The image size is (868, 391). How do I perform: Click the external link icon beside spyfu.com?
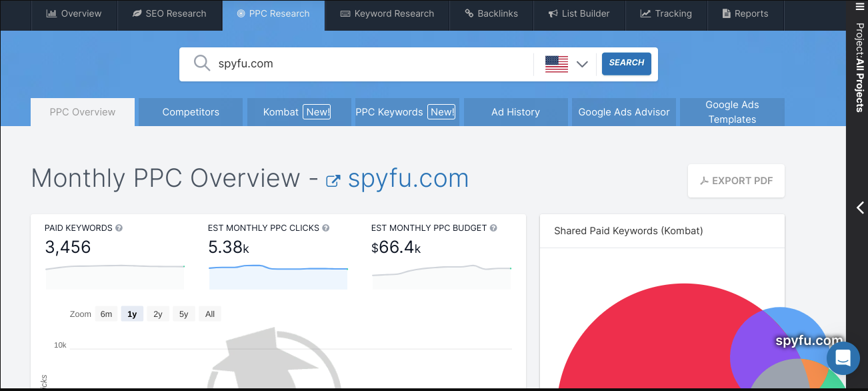(333, 180)
